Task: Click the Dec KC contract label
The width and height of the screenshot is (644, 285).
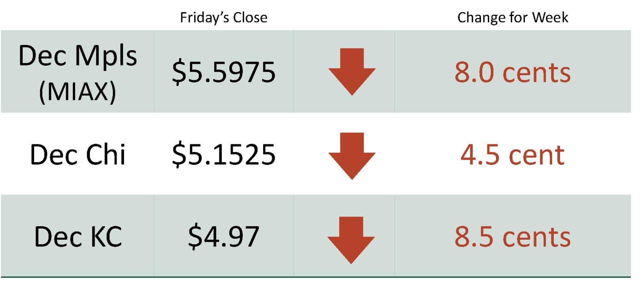Action: [78, 237]
